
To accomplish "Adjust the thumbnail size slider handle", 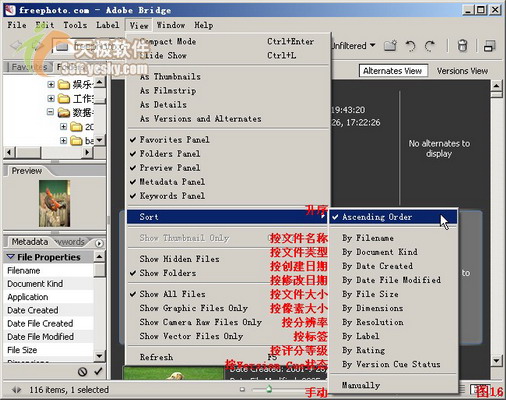I will pos(269,389).
